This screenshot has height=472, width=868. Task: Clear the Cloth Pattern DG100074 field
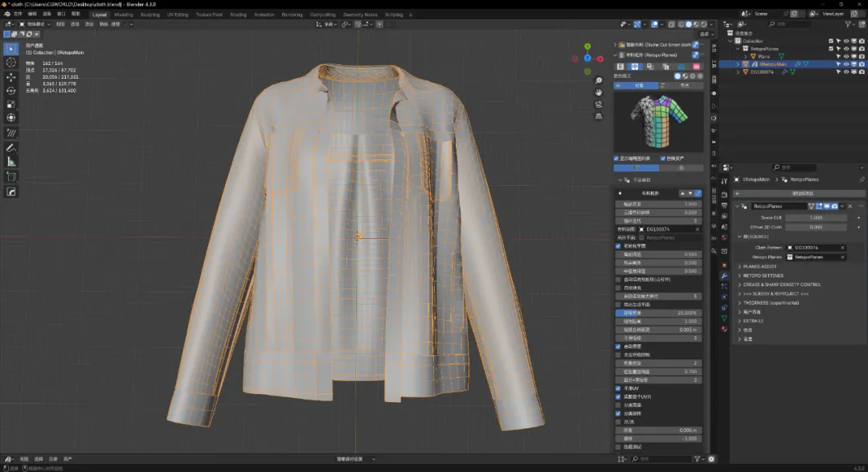tap(842, 248)
